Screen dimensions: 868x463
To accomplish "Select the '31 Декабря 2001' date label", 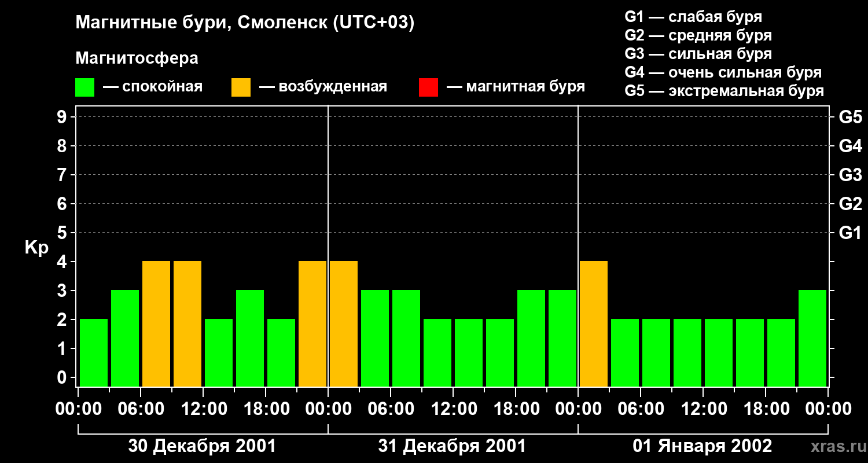I will (x=452, y=446).
